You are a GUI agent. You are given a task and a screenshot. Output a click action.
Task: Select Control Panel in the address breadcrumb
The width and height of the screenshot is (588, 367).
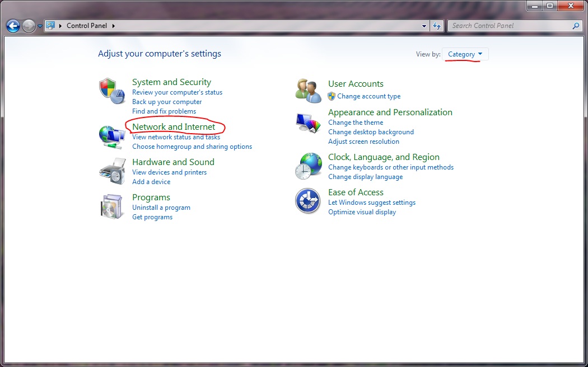(87, 26)
